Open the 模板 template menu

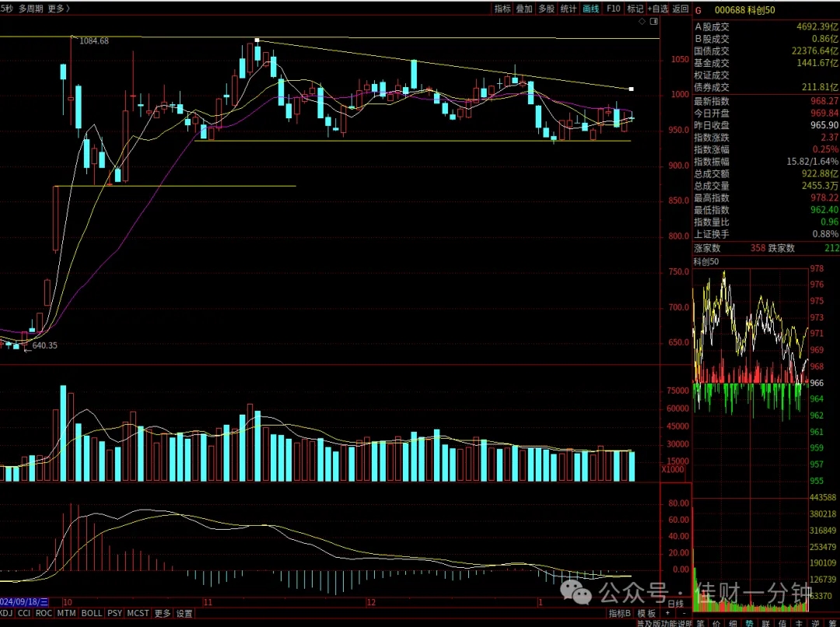pyautogui.click(x=646, y=613)
